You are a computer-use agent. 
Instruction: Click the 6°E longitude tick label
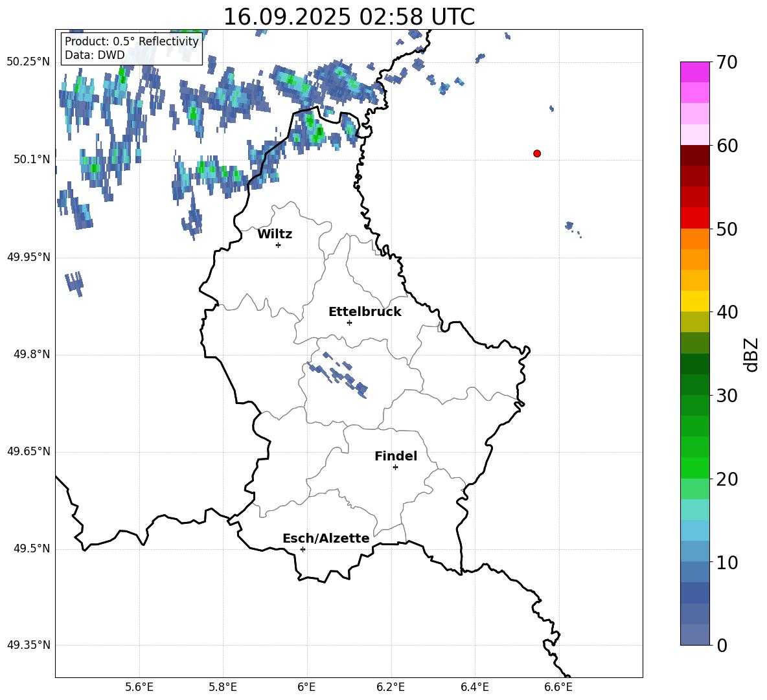[x=306, y=686]
